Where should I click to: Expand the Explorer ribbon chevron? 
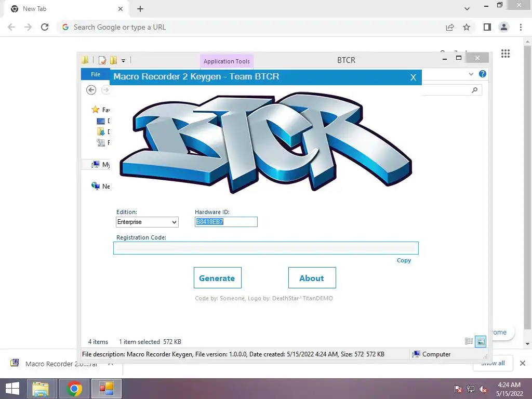point(471,74)
